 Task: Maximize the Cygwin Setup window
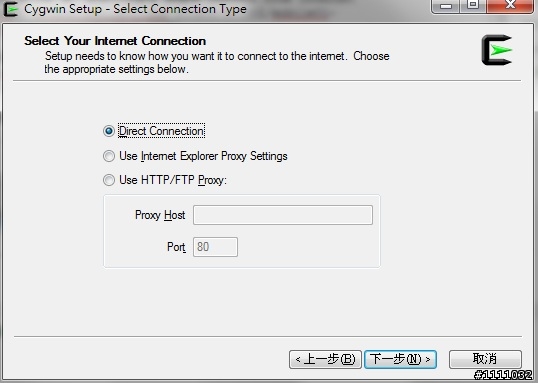[473, 6]
